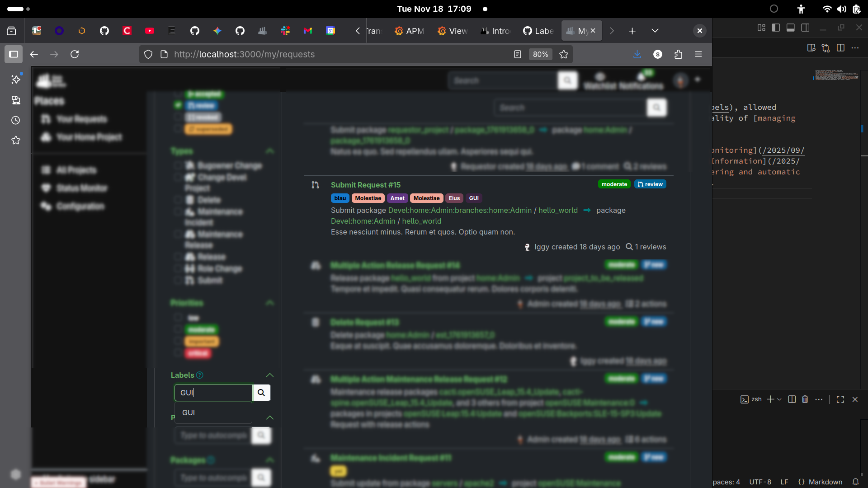Click the 80% zoom level control

[541, 54]
